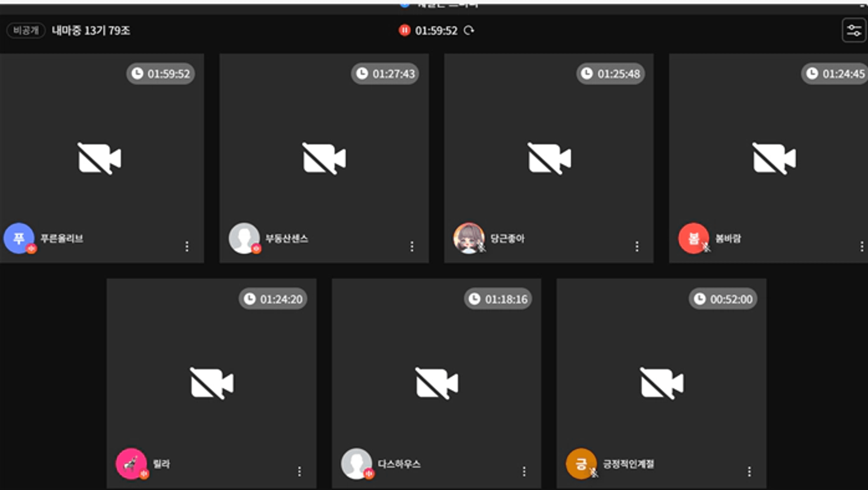Open 부동산센스 tile's three-dot menu
868x490 pixels.
click(412, 246)
